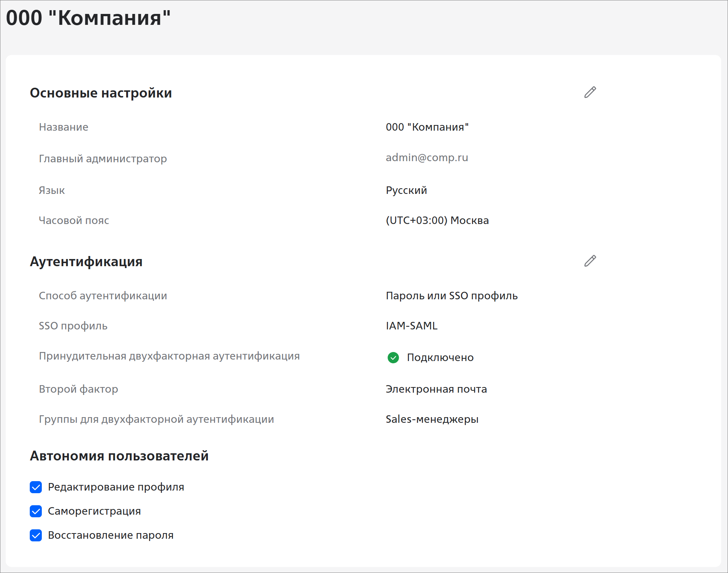Image resolution: width=728 pixels, height=573 pixels.
Task: Click the Автономия пользователей heading
Action: pos(119,456)
